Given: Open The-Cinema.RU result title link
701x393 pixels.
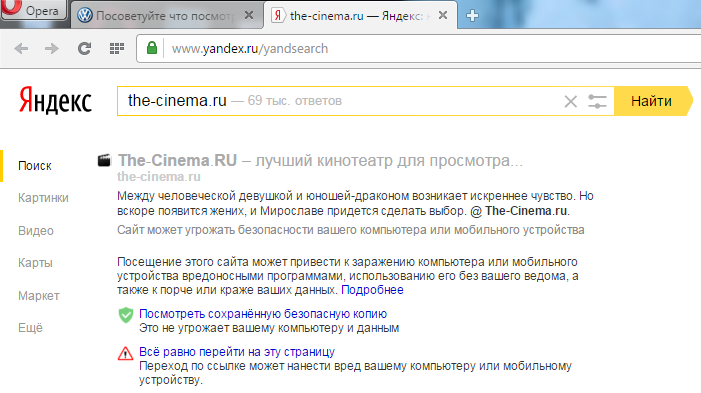Looking at the screenshot, I should tap(320, 161).
